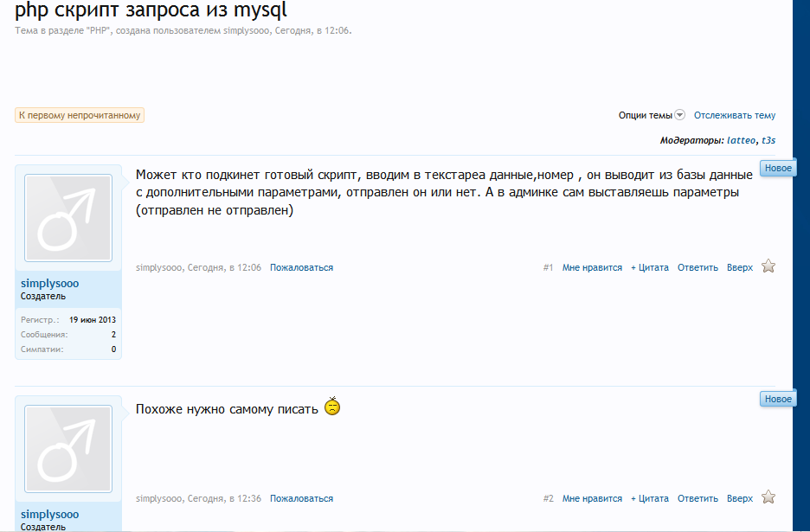This screenshot has height=532, width=810.
Task: Click Пожаловаться on the 12:36 post
Action: point(301,498)
